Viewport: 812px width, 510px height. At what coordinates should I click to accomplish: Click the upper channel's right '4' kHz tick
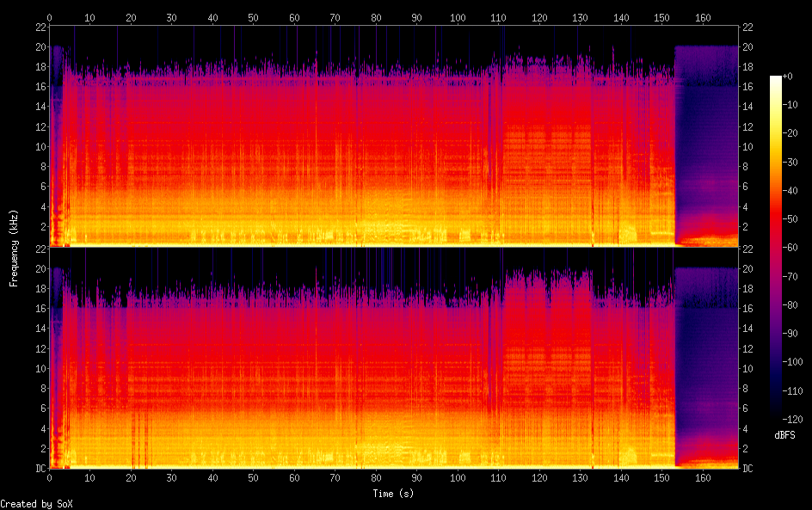tap(745, 206)
